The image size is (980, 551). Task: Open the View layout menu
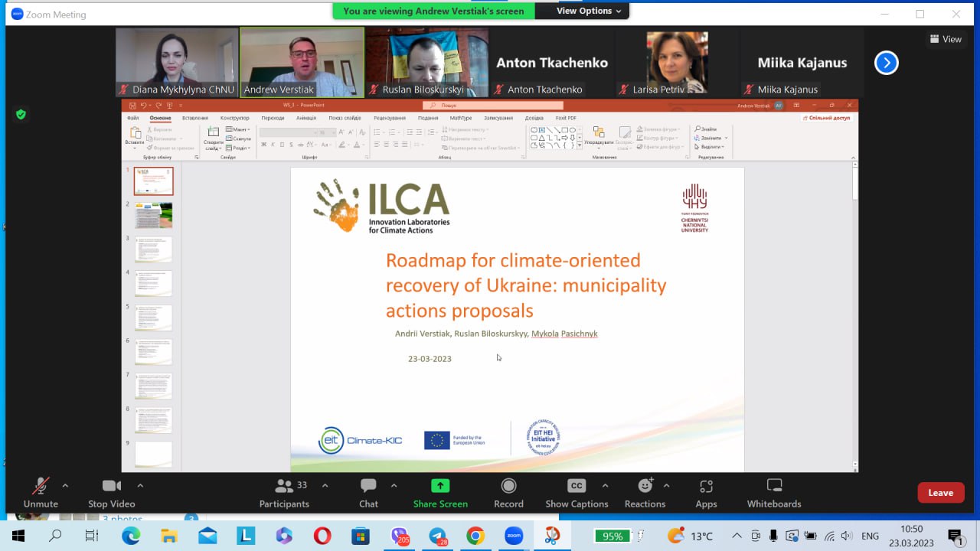tap(946, 39)
